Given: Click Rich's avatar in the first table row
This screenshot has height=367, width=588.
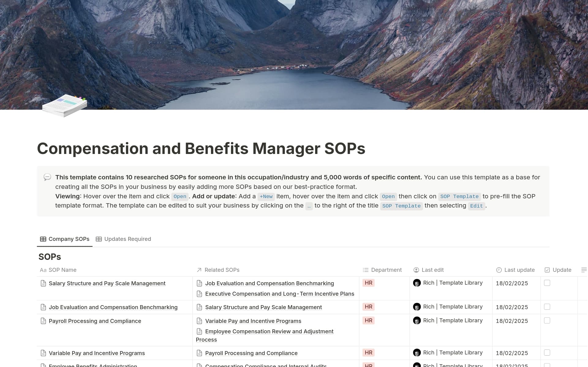Looking at the screenshot, I should click(x=417, y=283).
